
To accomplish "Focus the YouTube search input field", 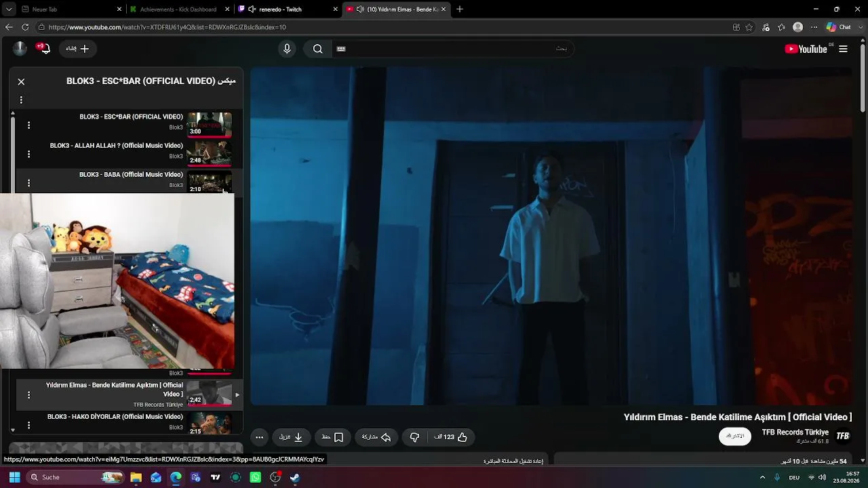I will click(453, 49).
